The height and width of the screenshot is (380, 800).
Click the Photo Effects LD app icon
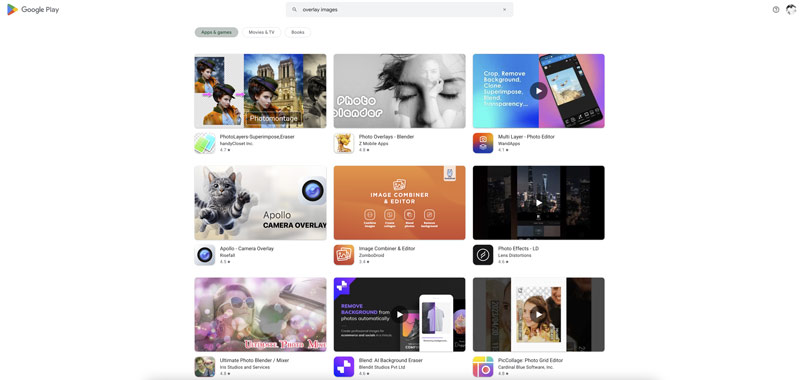tap(483, 255)
